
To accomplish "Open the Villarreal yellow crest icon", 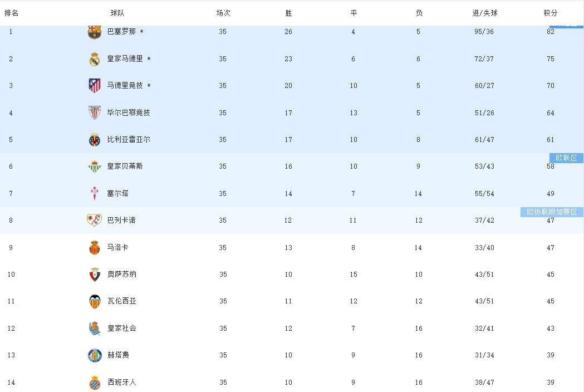I will 95,140.
